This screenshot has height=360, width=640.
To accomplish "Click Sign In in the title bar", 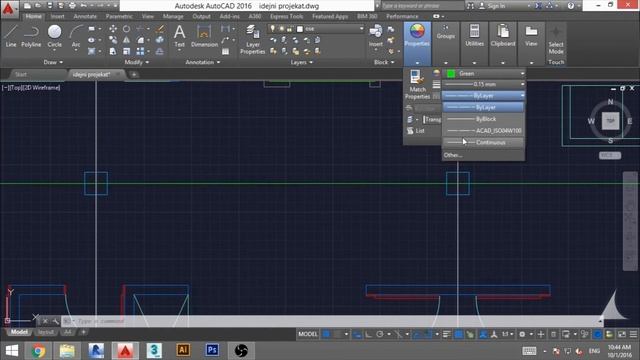I will (492, 6).
